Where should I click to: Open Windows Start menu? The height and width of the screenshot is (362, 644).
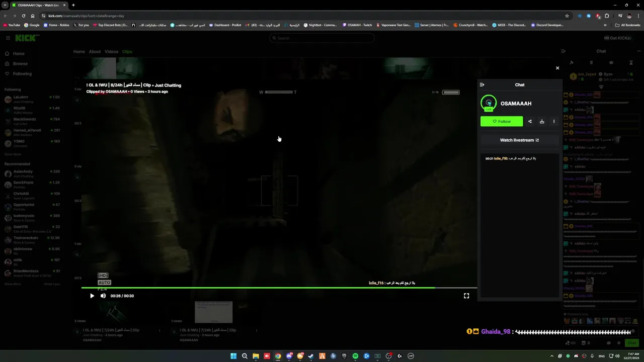(233, 356)
